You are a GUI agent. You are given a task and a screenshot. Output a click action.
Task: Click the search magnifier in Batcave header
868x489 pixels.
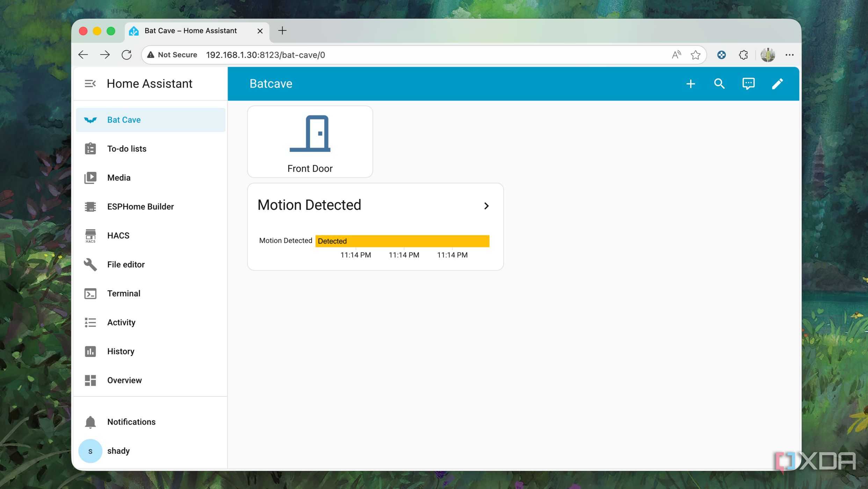tap(720, 84)
